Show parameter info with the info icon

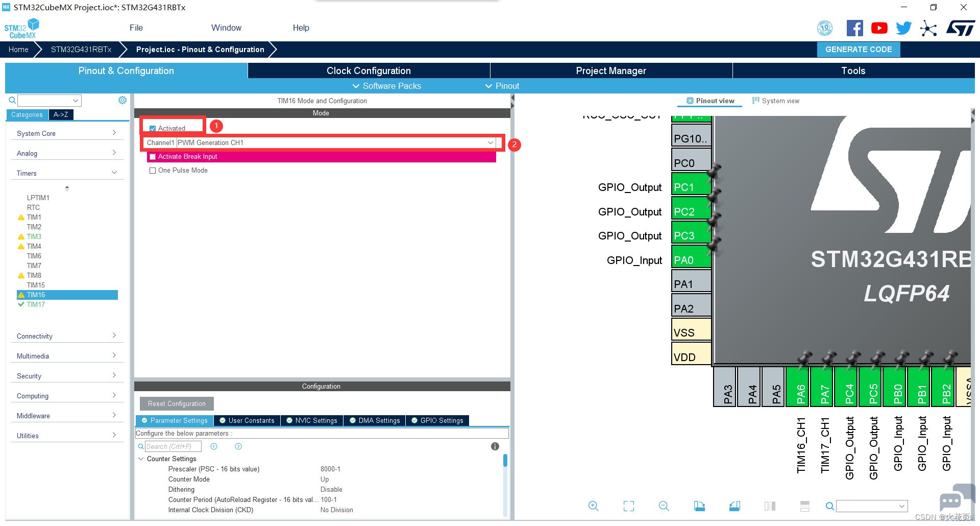[x=495, y=446]
